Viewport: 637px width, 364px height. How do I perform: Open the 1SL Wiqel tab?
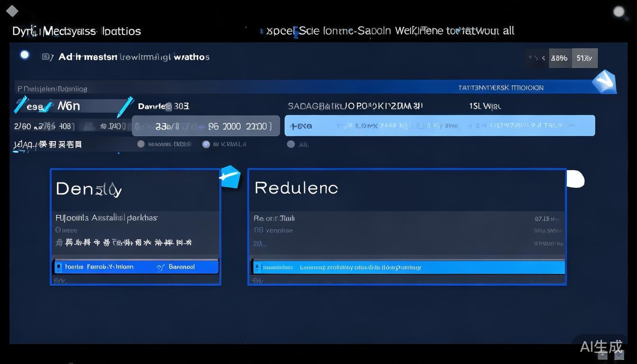[x=485, y=106]
